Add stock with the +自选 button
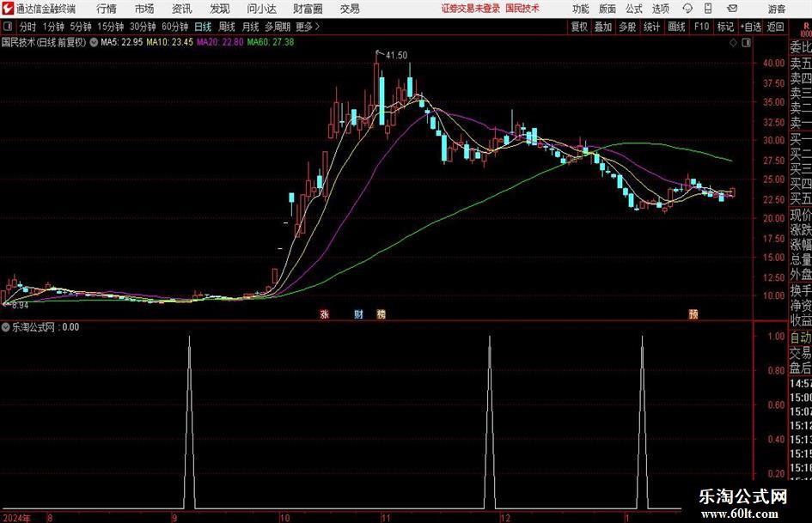This screenshot has height=523, width=812. click(751, 27)
